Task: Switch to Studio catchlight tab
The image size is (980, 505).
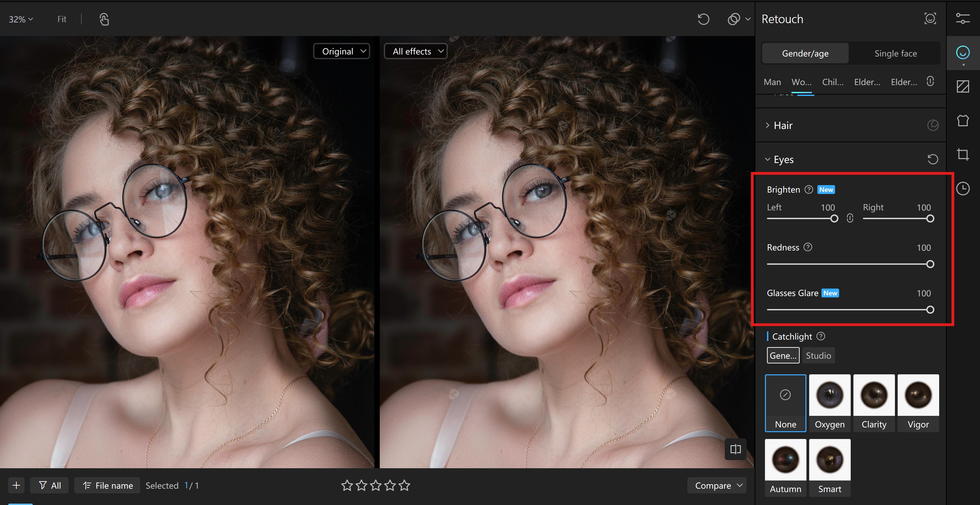Action: (x=818, y=356)
